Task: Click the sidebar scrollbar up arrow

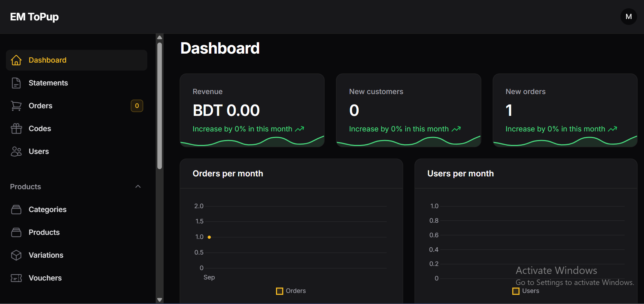Action: 159,37
